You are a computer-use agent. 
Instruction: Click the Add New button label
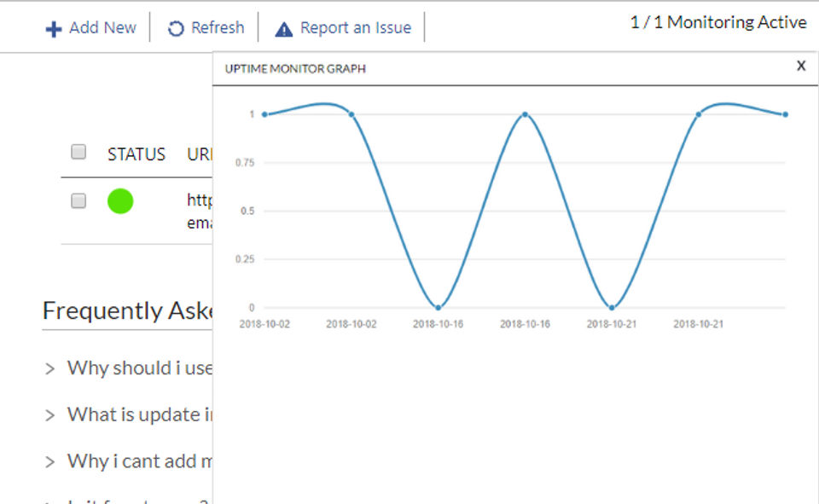tap(102, 28)
